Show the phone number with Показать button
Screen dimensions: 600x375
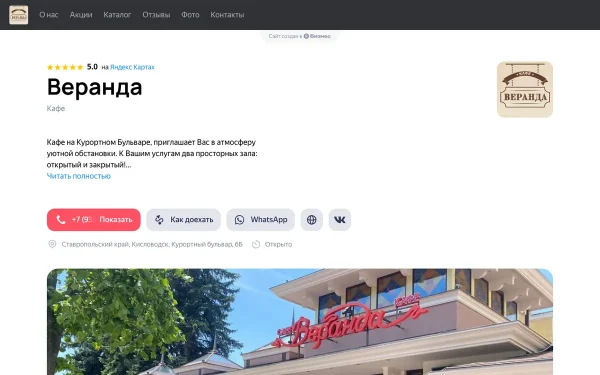click(x=93, y=220)
